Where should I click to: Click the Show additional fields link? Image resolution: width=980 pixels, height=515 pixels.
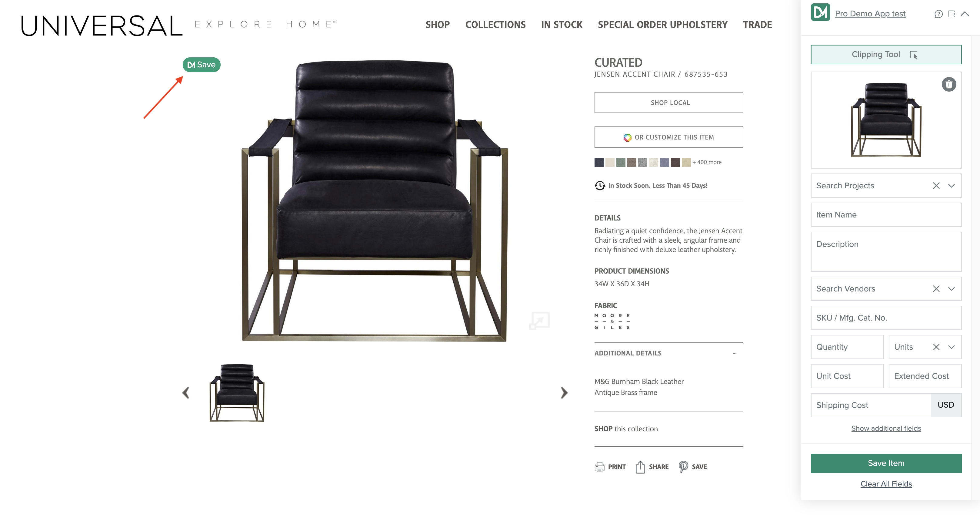886,428
